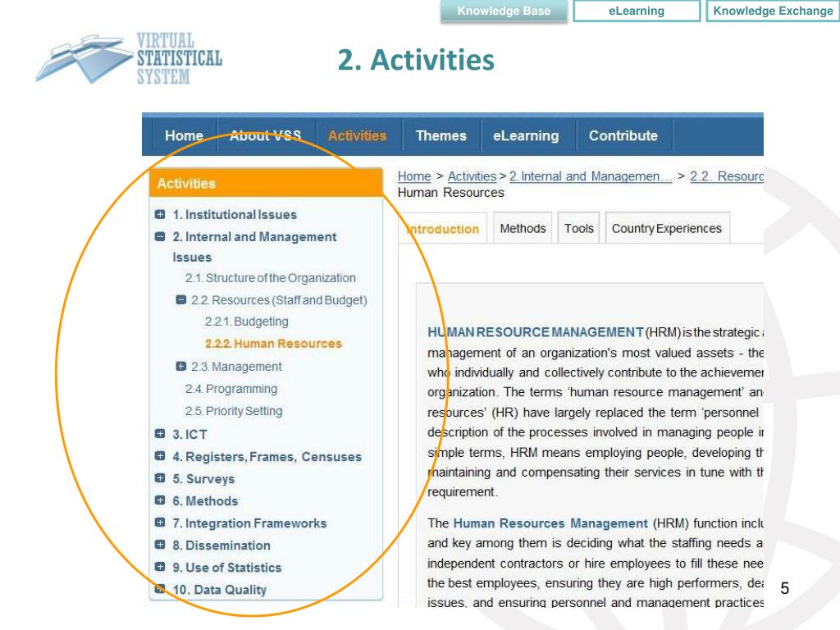This screenshot has height=630, width=840.
Task: Expand the 2.3 Management node
Action: 181,366
